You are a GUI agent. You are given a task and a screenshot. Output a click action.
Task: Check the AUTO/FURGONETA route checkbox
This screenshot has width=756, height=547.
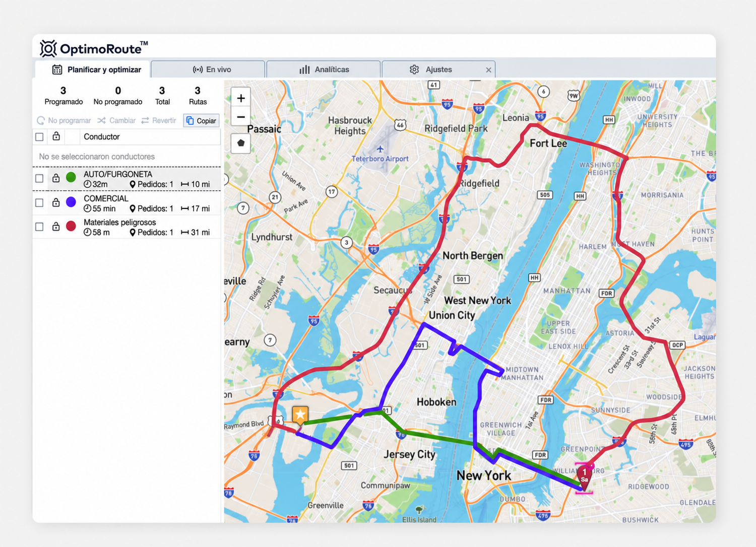pos(39,178)
